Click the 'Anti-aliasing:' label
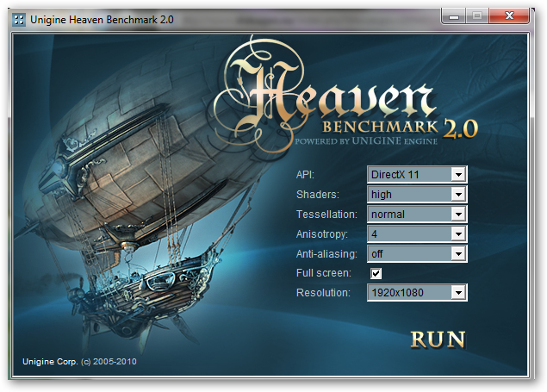The width and height of the screenshot is (547, 392). pos(326,254)
